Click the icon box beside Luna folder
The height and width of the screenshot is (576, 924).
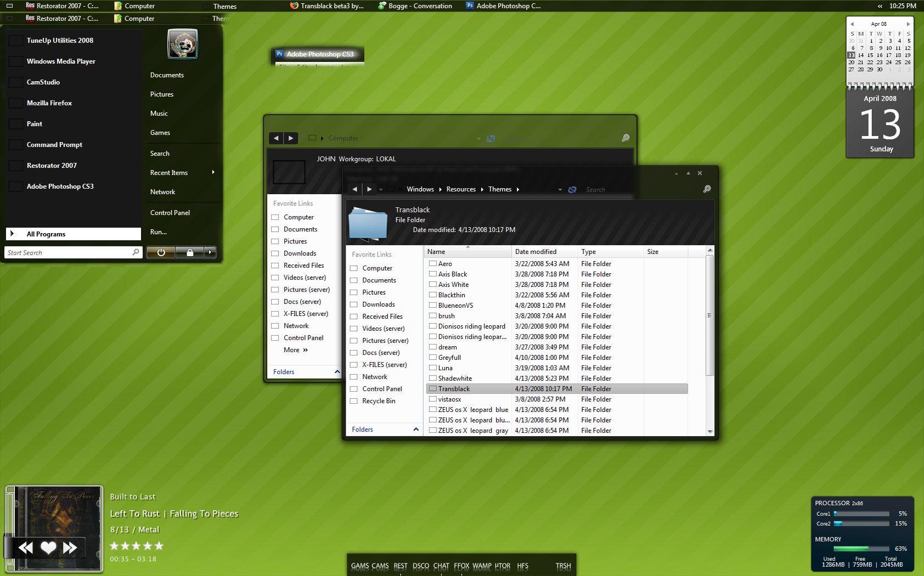click(x=433, y=368)
